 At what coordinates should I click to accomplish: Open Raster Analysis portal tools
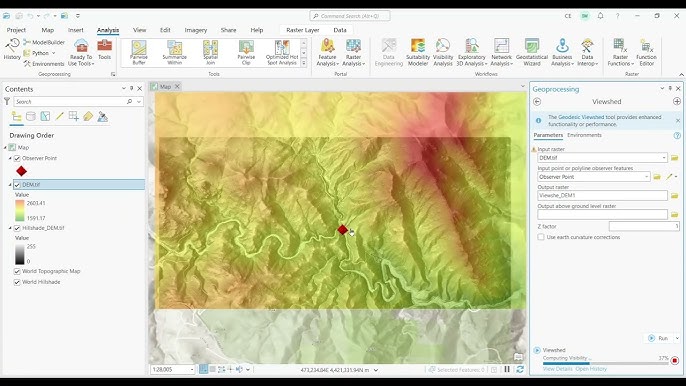pos(353,52)
